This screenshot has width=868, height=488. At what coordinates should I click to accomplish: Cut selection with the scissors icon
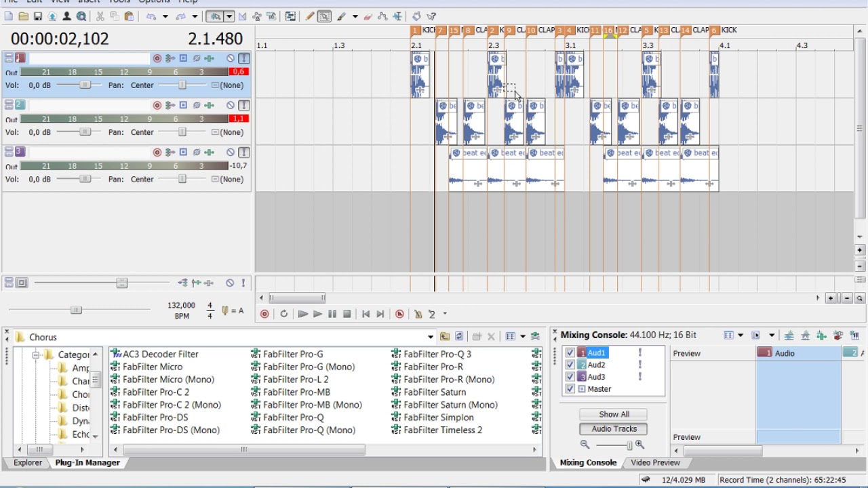pos(100,16)
